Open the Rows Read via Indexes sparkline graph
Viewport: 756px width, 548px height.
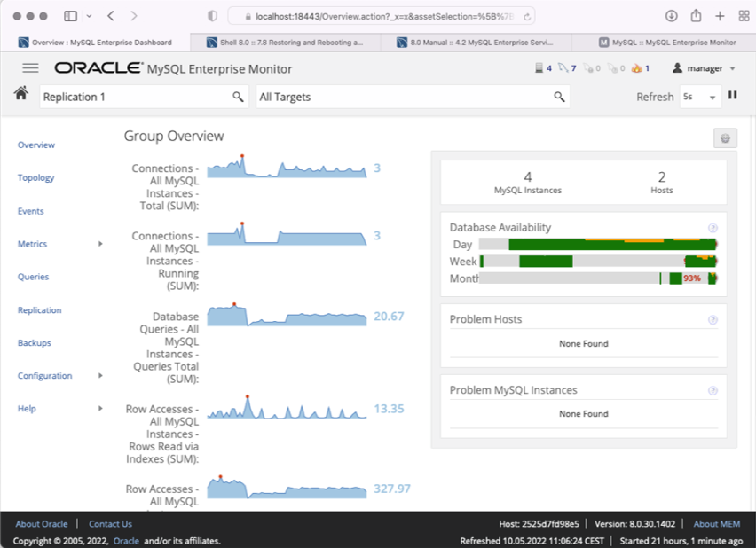(x=287, y=407)
